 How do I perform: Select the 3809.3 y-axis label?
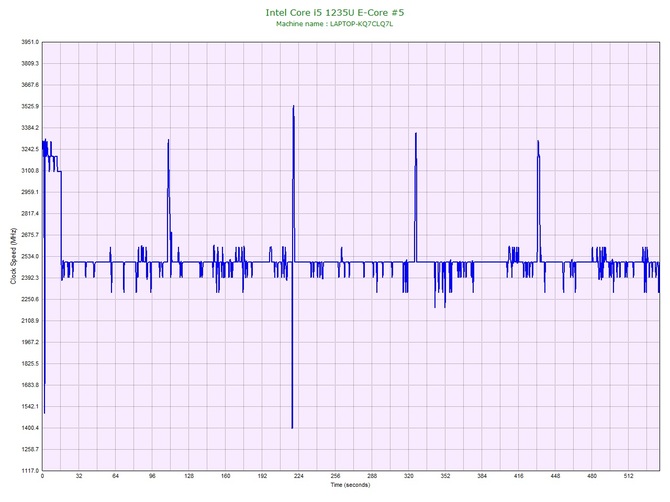pyautogui.click(x=30, y=64)
